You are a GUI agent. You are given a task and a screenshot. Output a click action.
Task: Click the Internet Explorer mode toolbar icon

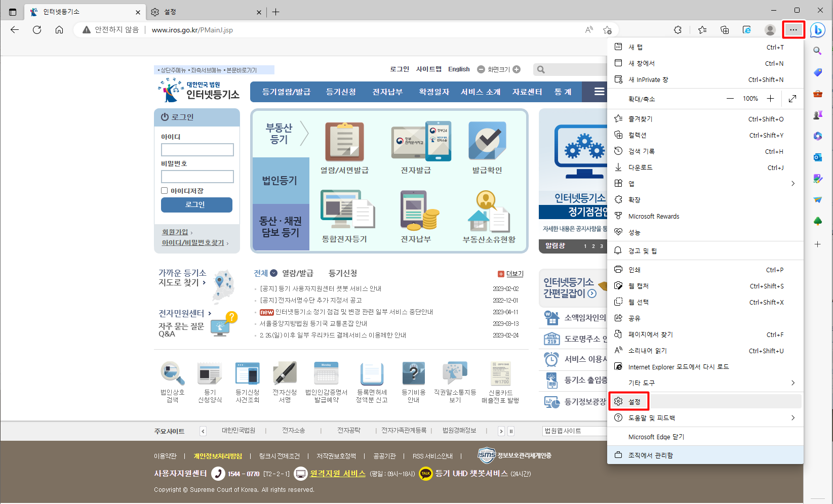tap(747, 30)
